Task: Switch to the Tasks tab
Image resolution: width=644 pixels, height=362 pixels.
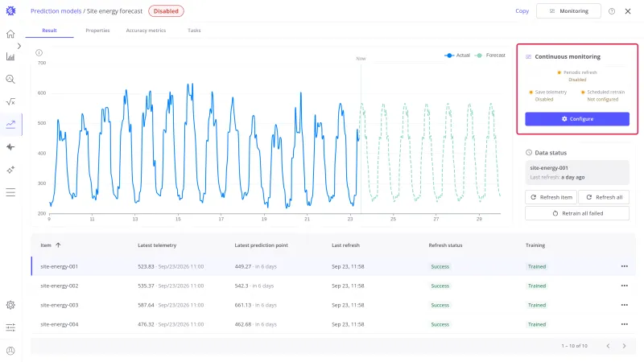Action: (x=194, y=31)
